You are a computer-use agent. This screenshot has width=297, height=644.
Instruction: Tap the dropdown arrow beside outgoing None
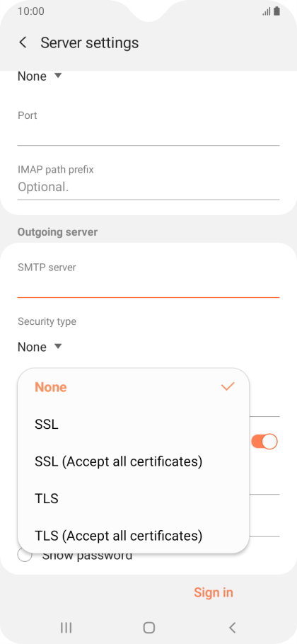(x=58, y=347)
